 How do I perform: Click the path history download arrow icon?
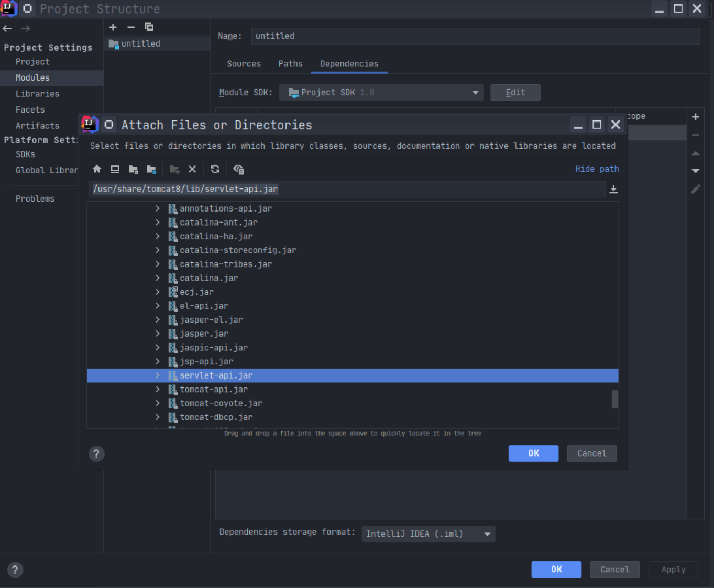(x=613, y=190)
